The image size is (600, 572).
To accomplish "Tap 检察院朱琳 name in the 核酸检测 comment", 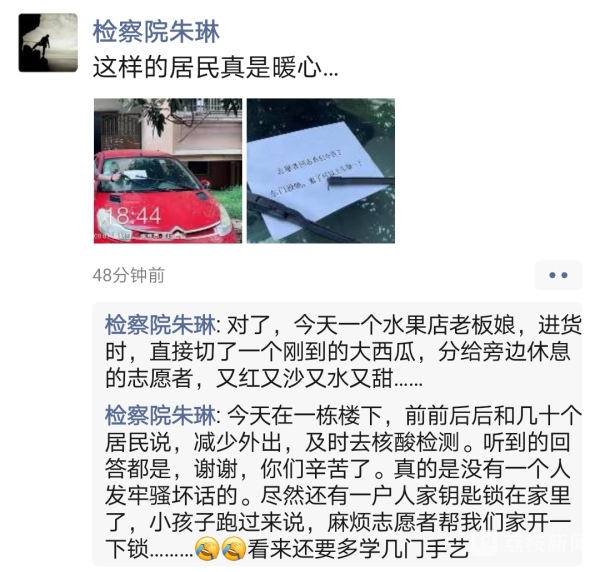I will tap(160, 416).
